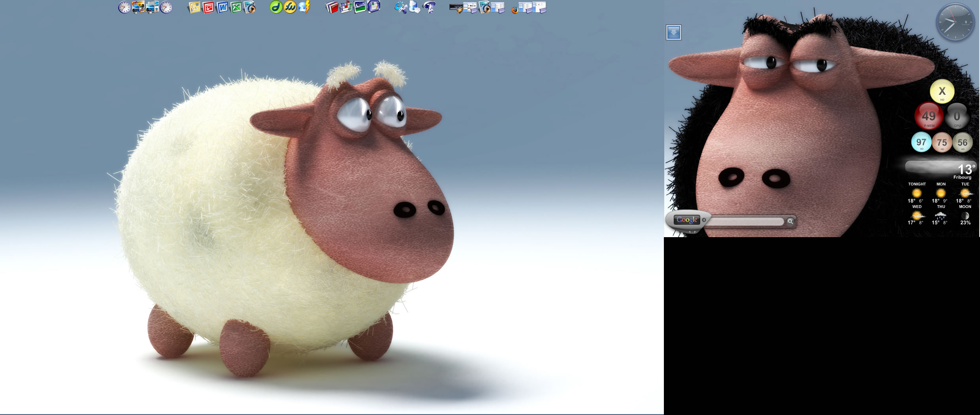This screenshot has width=980, height=415.
Task: Open the yellow Fireworks icon
Action: pyautogui.click(x=290, y=7)
